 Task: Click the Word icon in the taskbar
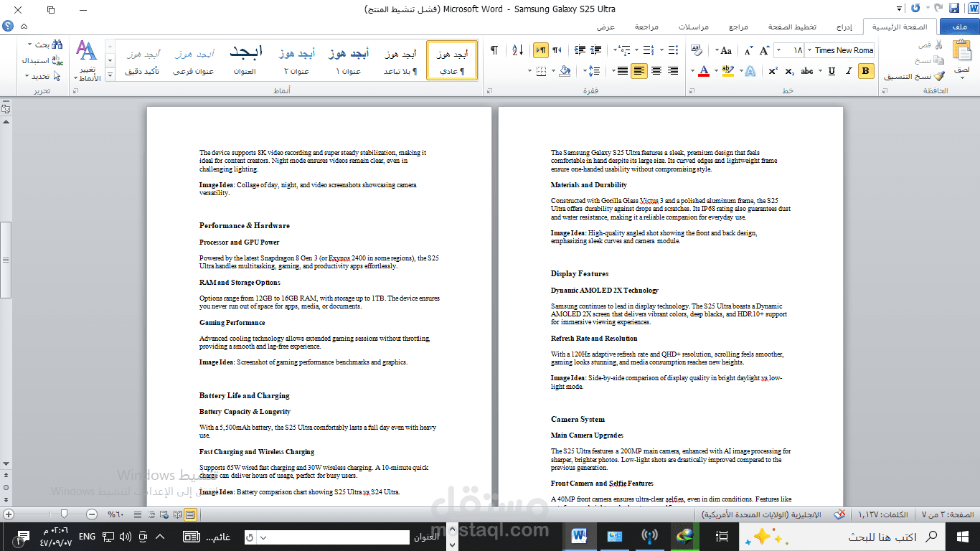tap(579, 536)
